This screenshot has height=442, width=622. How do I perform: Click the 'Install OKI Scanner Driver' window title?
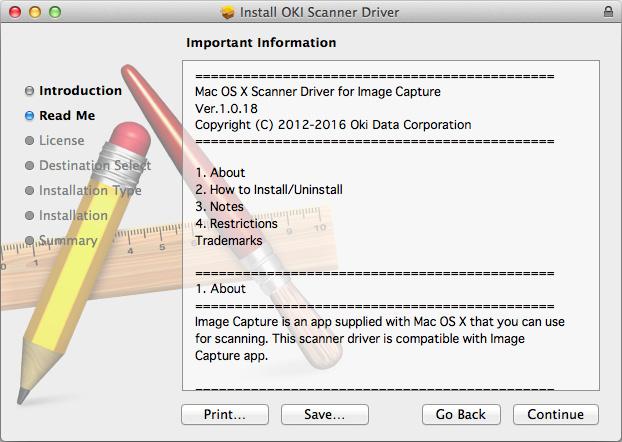click(319, 12)
